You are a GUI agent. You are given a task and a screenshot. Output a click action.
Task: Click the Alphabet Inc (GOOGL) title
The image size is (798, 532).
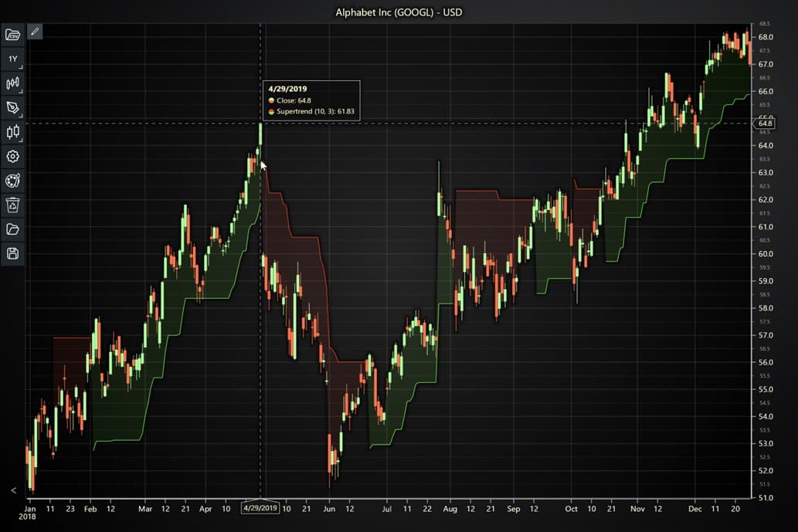coord(399,12)
